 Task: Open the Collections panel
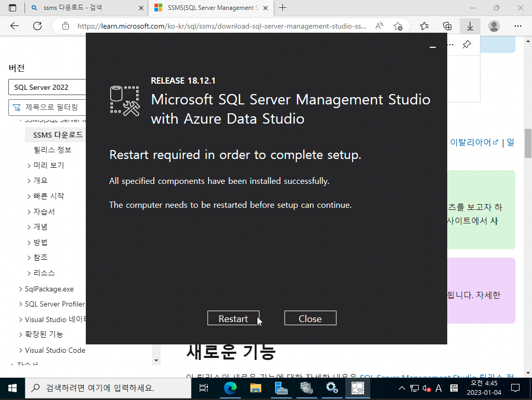tap(447, 26)
